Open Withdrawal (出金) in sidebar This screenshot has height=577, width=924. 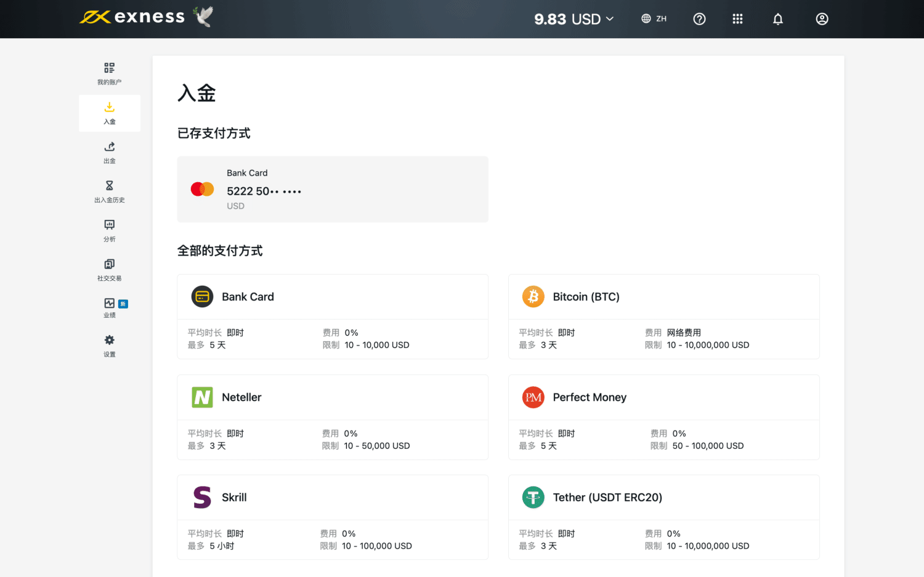(109, 152)
